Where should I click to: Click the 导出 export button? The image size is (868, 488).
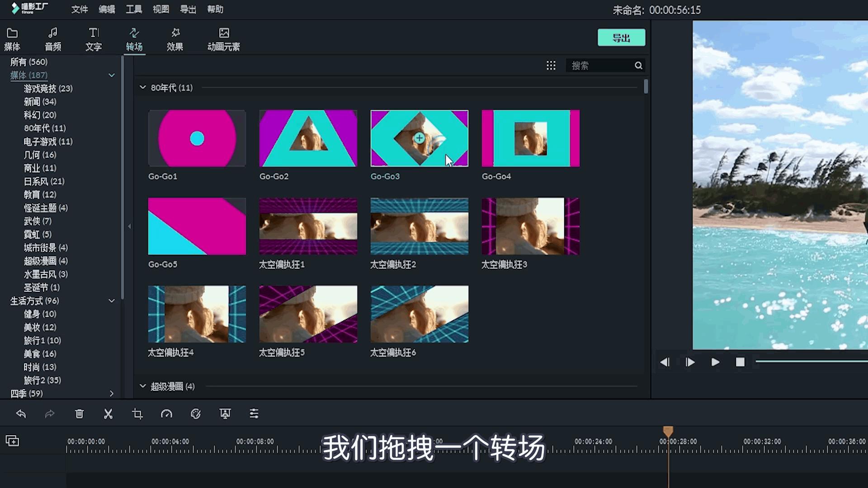coord(621,38)
